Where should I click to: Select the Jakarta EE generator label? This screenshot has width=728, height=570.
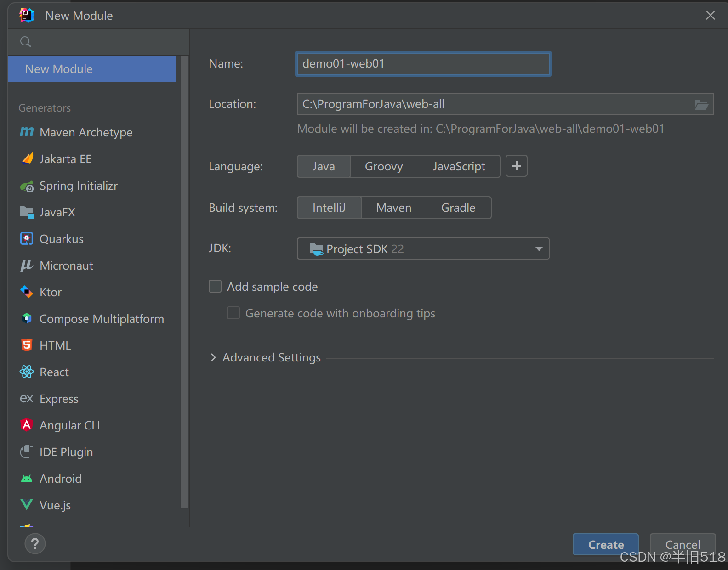(65, 159)
